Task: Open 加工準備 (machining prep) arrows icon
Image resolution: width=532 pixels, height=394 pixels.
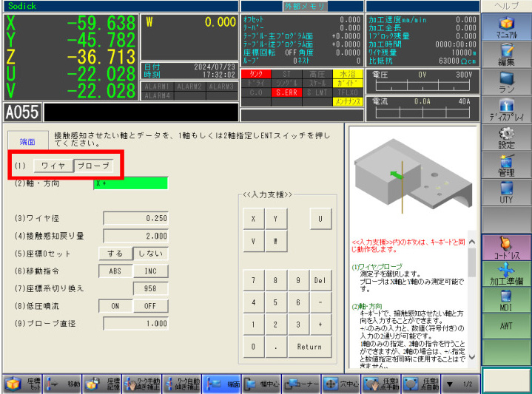Action: tap(506, 274)
